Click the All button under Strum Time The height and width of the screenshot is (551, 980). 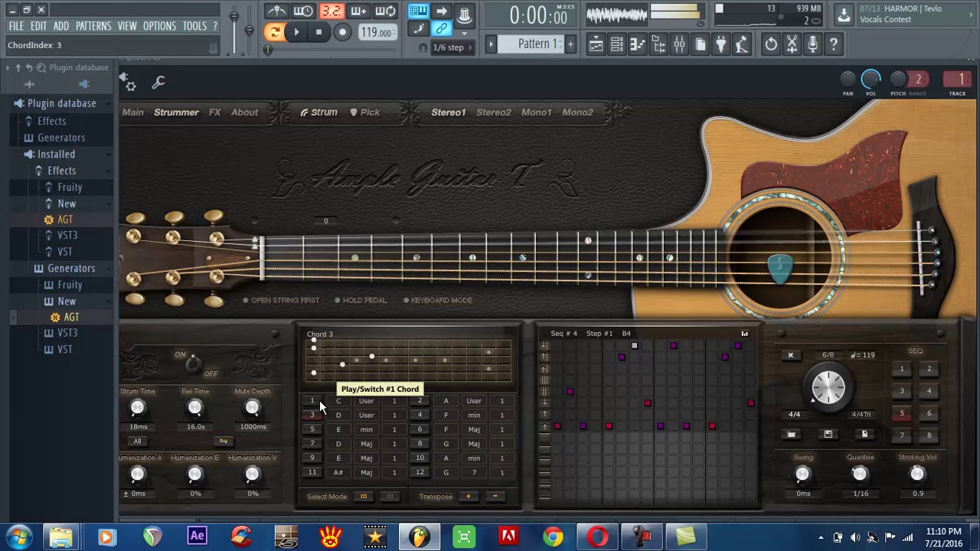(x=138, y=442)
